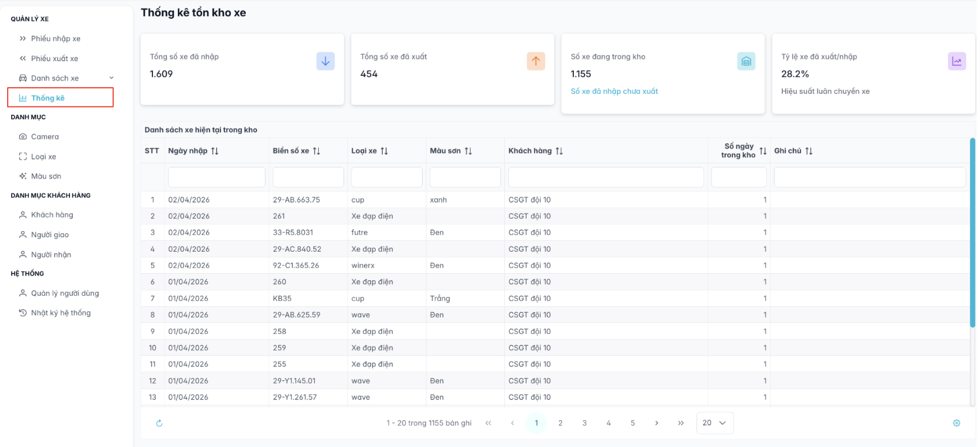Open the page size dropdown showing 20

pyautogui.click(x=714, y=423)
